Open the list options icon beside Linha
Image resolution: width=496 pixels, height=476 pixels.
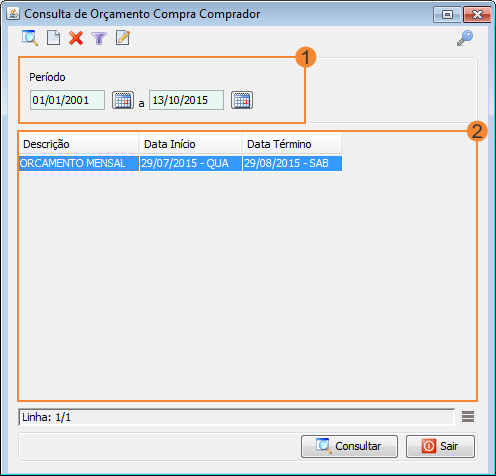tap(468, 417)
